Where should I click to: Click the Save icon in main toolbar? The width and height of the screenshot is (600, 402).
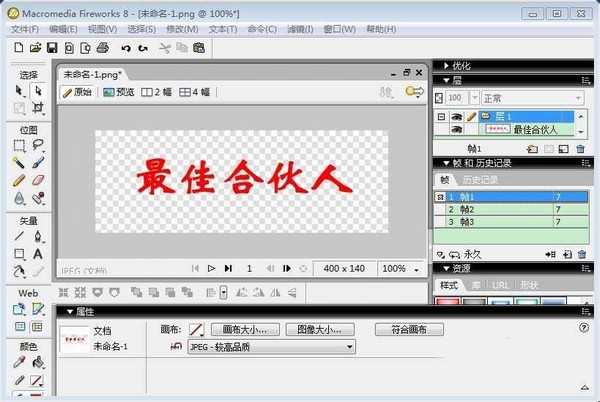tap(52, 47)
